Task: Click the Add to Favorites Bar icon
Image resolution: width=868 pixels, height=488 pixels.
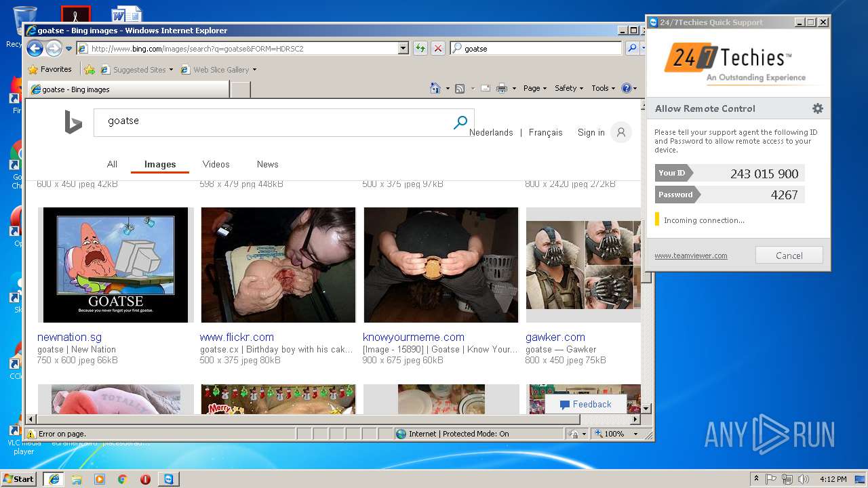Action: (90, 69)
